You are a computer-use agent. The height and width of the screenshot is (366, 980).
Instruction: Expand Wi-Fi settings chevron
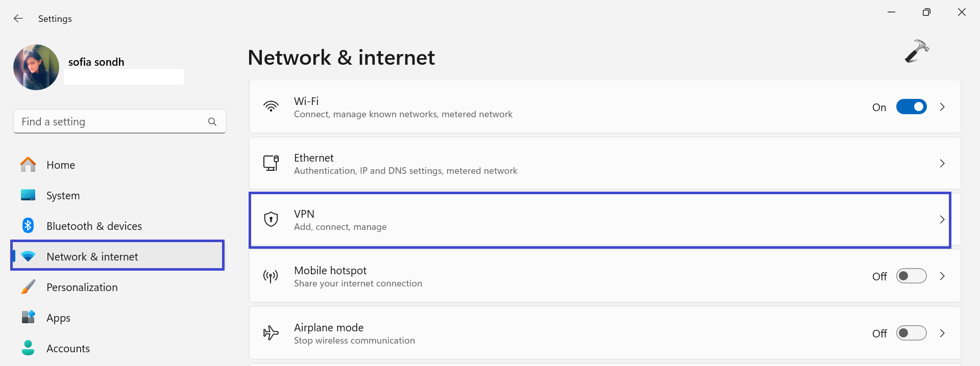click(942, 107)
